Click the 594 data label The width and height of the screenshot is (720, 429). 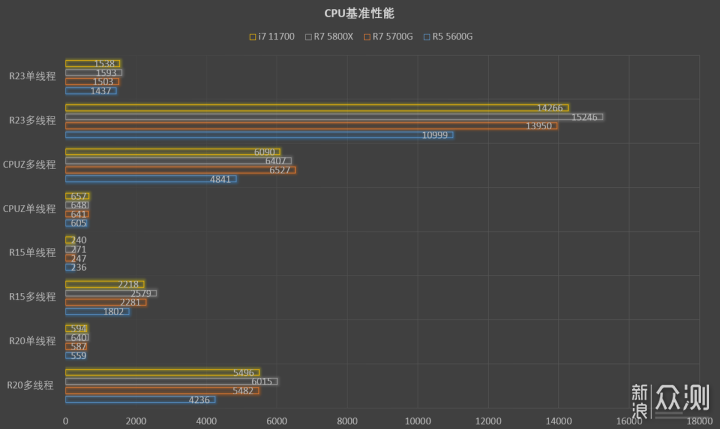[x=79, y=328]
